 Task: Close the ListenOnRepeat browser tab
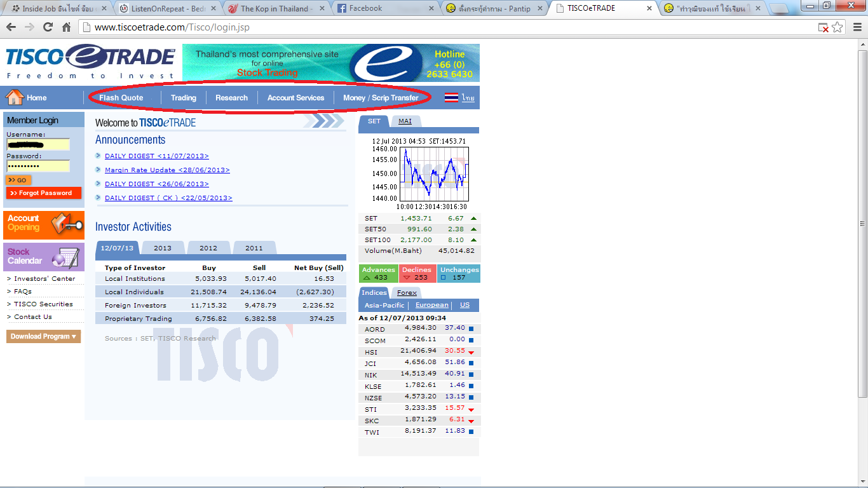point(214,8)
